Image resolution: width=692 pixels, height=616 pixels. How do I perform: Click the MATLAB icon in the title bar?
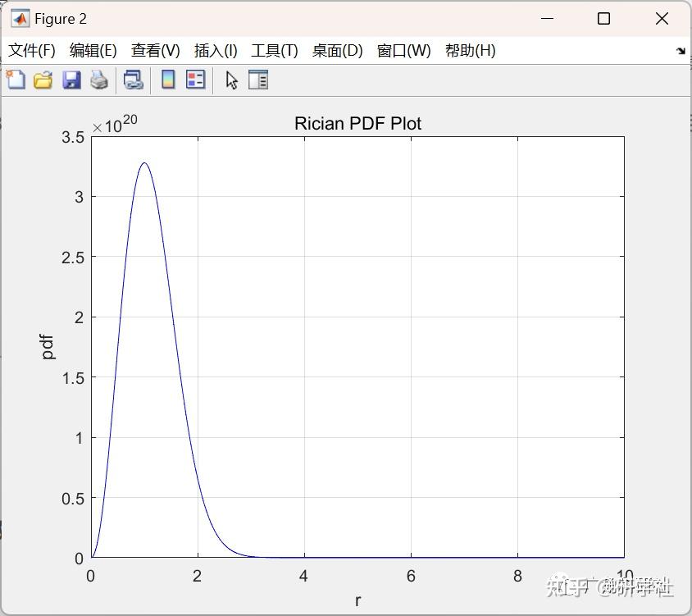coord(19,18)
